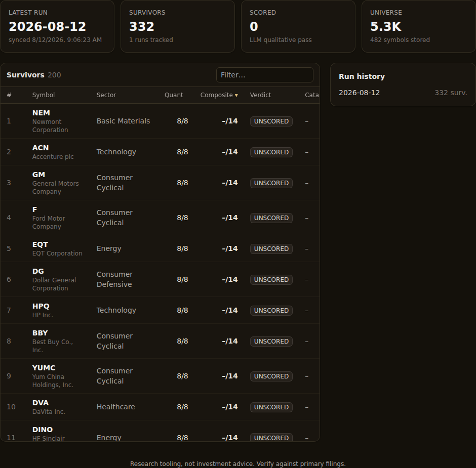
Task: Click Newmont Corporation company name
Action: coord(50,126)
